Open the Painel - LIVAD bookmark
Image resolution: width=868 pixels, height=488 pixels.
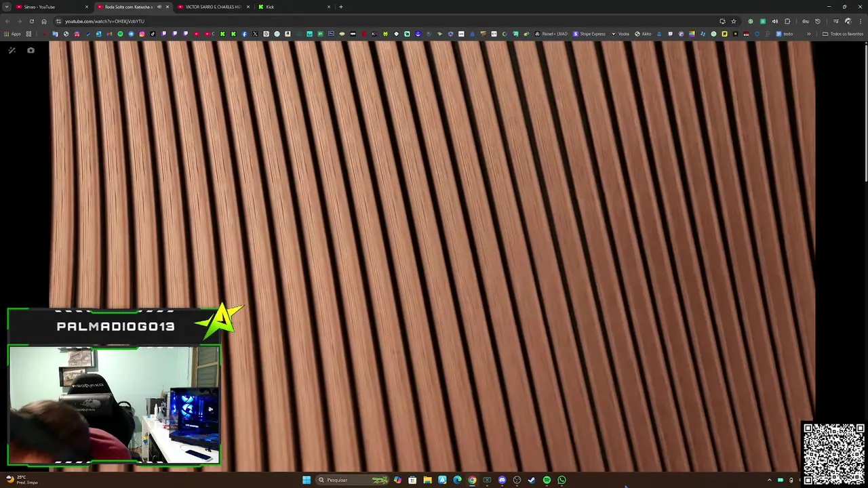pyautogui.click(x=551, y=34)
